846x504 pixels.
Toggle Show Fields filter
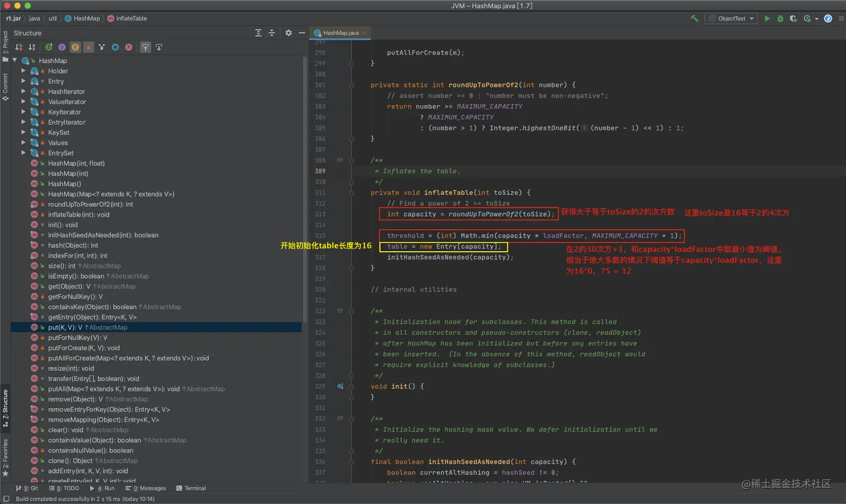pos(75,47)
